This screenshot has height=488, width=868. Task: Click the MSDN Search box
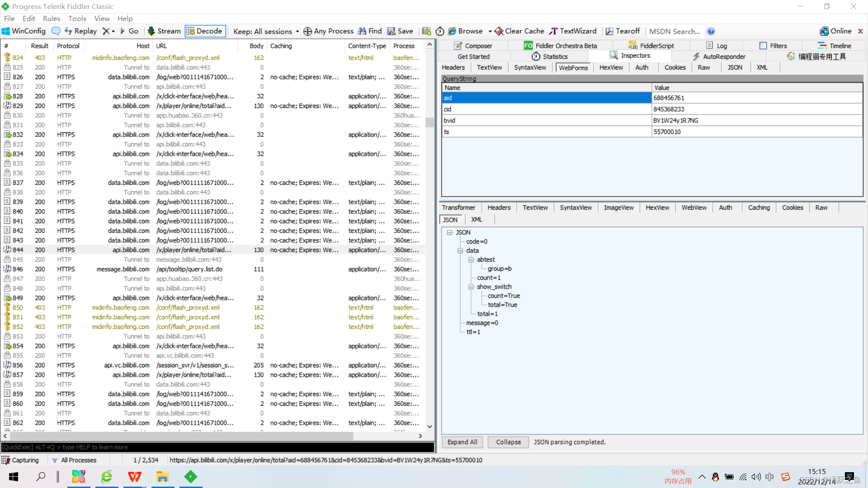[x=675, y=31]
